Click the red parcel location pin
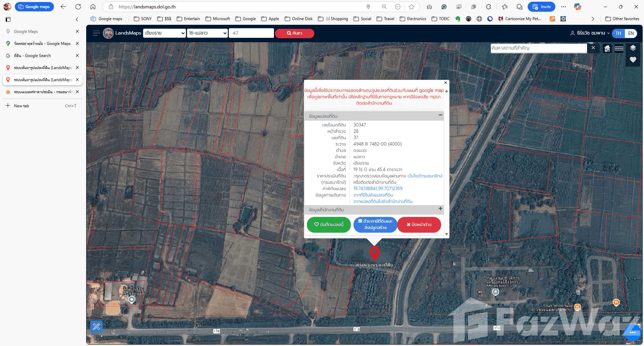Image resolution: width=644 pixels, height=346 pixels. tap(374, 252)
